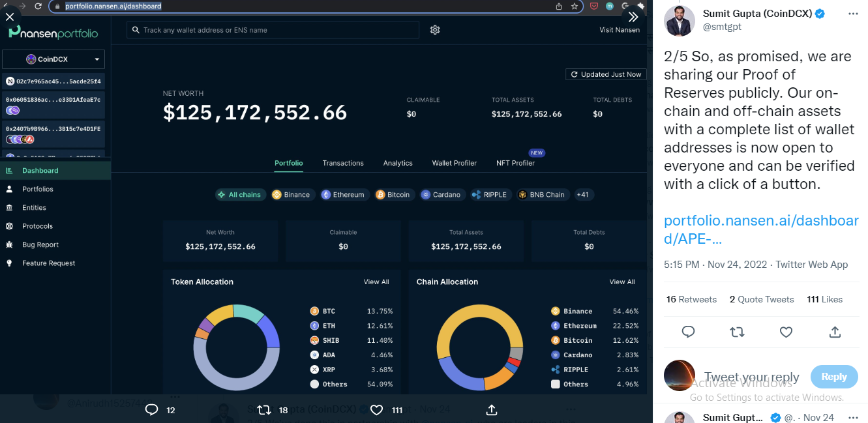Viewport: 868px width, 423px height.
Task: Click the retweet icon under the tweet text
Action: (737, 332)
